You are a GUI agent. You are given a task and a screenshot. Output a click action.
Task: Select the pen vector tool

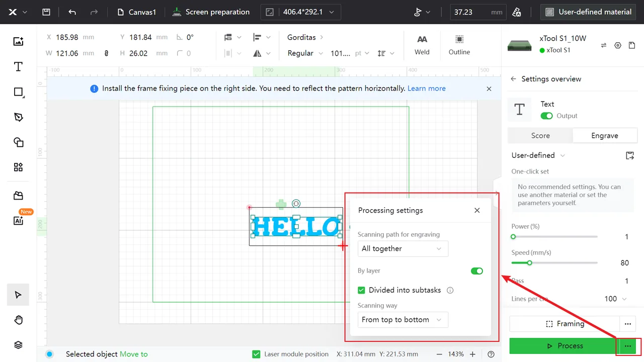pos(18,117)
